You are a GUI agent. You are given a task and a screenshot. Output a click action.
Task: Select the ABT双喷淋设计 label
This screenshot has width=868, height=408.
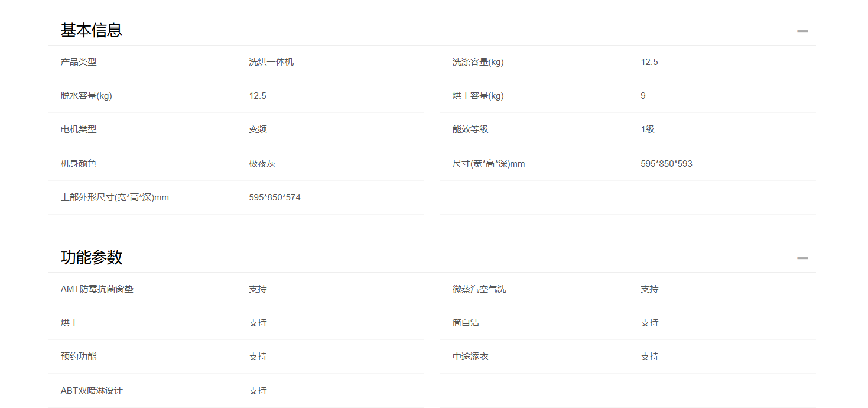pos(92,391)
